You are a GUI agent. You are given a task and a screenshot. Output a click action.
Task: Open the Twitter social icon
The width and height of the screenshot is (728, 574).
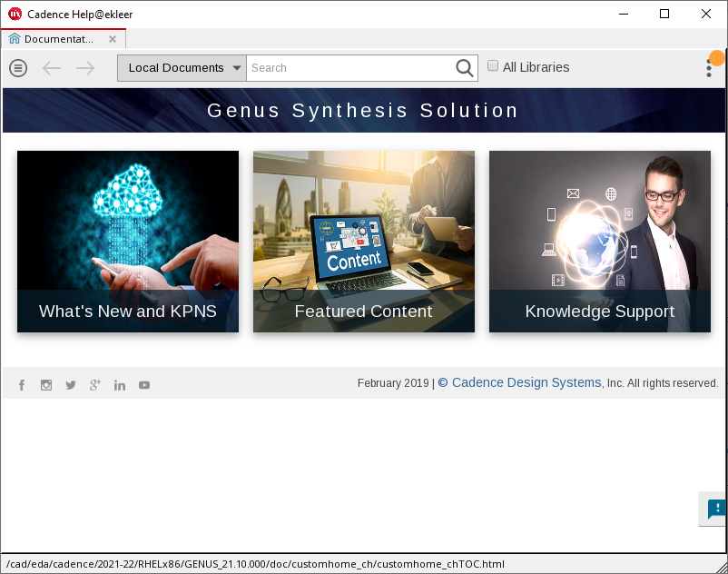(71, 385)
